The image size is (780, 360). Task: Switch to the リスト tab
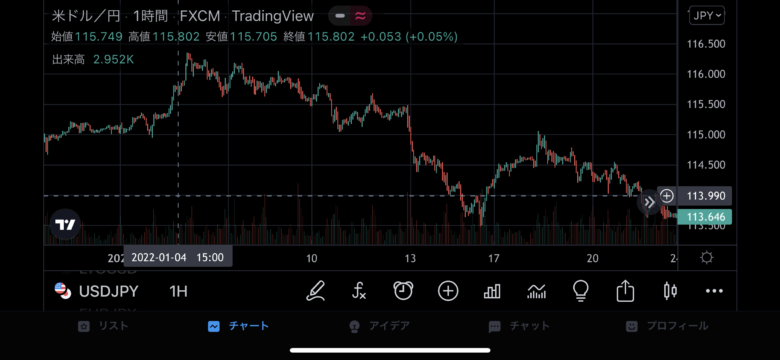pos(104,326)
